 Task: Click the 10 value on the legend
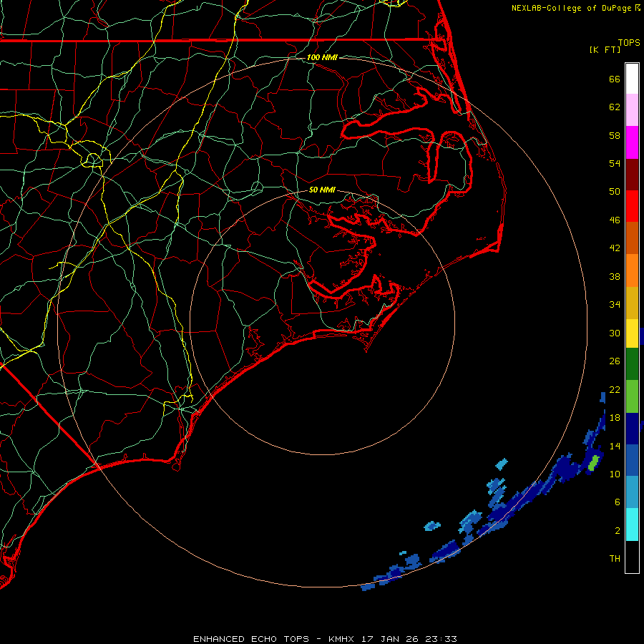coord(615,474)
